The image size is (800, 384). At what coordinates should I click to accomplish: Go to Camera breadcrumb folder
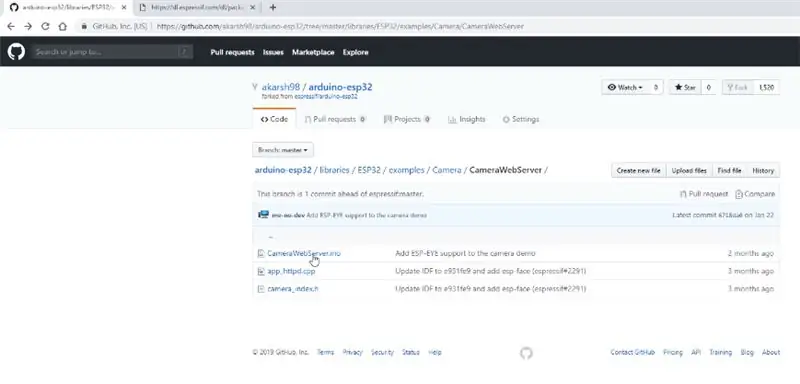[447, 170]
